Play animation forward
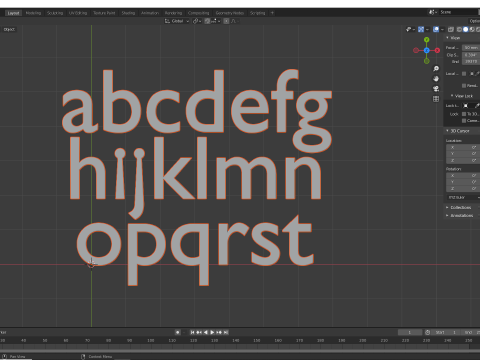 coord(212,332)
